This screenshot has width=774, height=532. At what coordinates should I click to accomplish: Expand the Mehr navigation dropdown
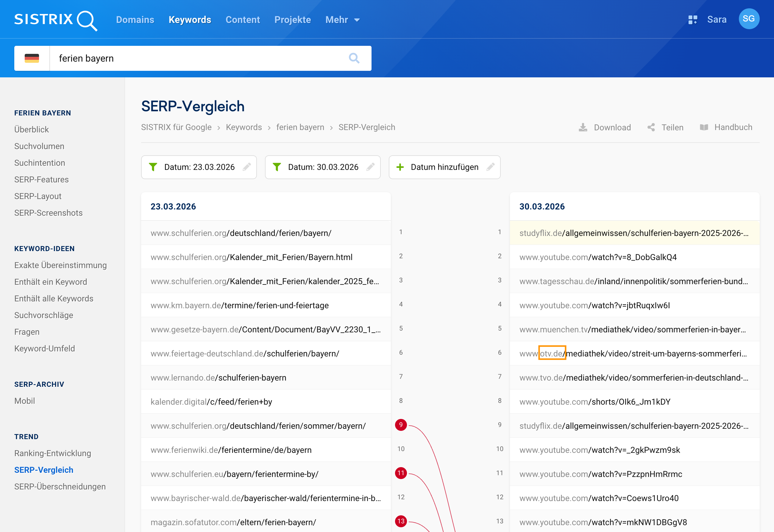(x=342, y=20)
